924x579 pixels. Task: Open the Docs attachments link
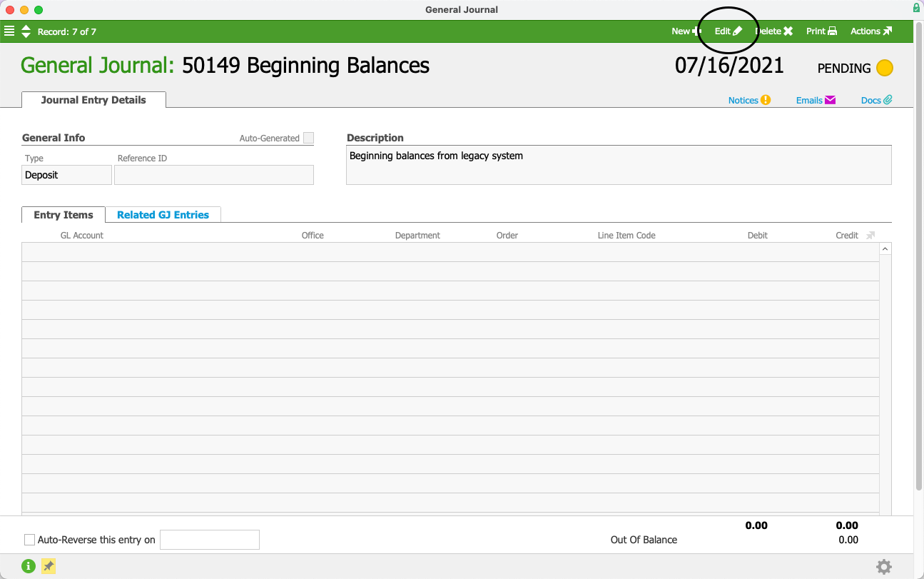click(x=877, y=101)
